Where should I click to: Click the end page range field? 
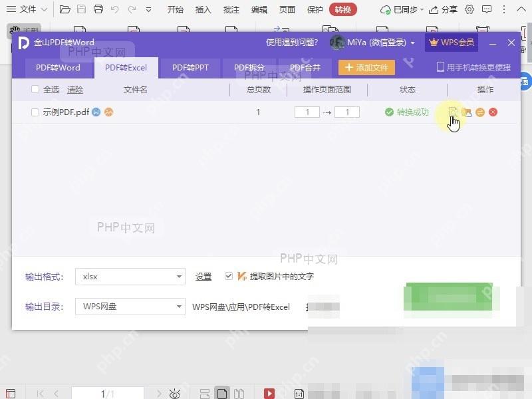click(x=346, y=112)
